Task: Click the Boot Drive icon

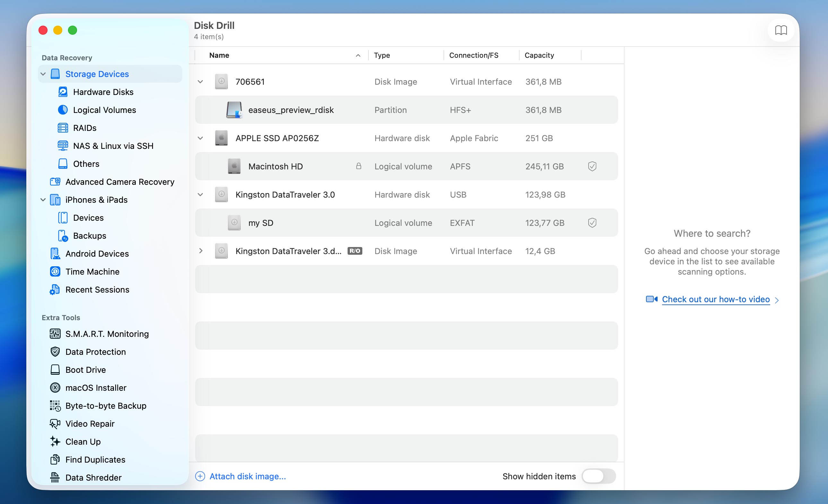Action: tap(55, 370)
